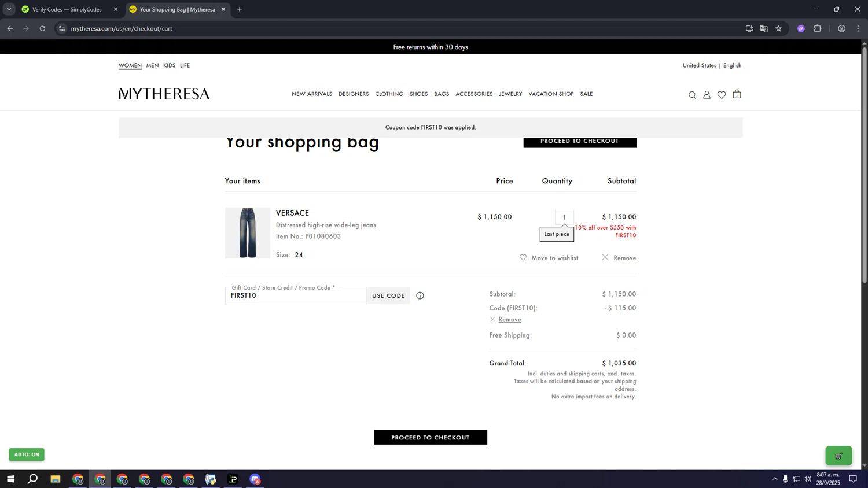This screenshot has width=868, height=488.
Task: Open the translate page icon in address bar
Action: pos(764,28)
